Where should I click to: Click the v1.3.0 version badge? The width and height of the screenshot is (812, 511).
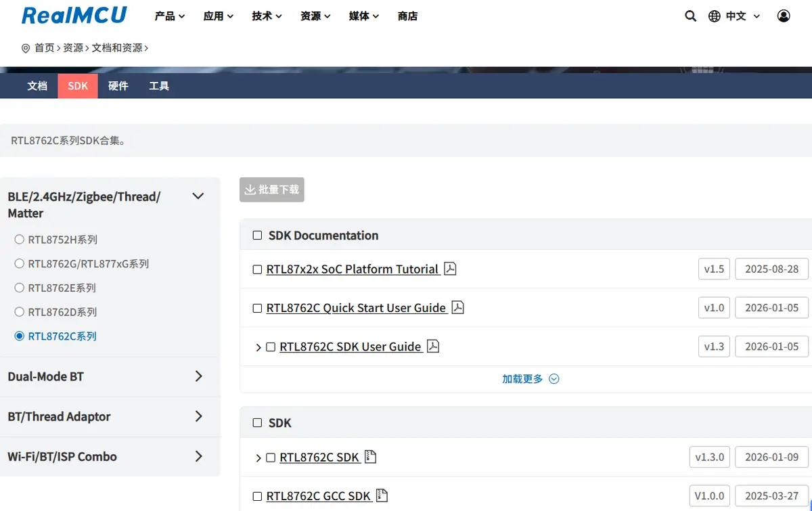click(x=710, y=457)
